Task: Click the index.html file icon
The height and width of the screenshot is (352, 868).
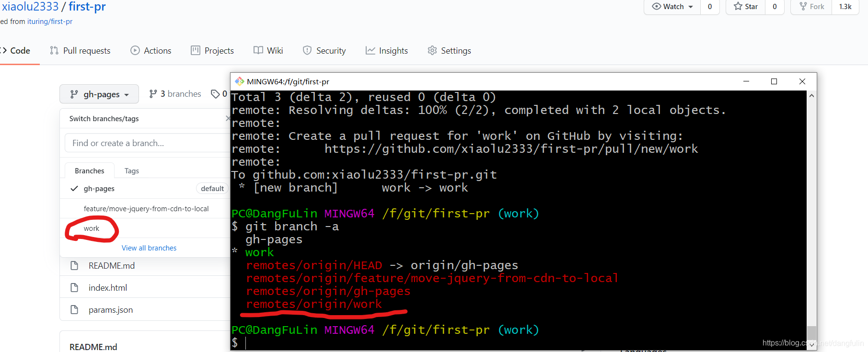Action: [x=74, y=287]
